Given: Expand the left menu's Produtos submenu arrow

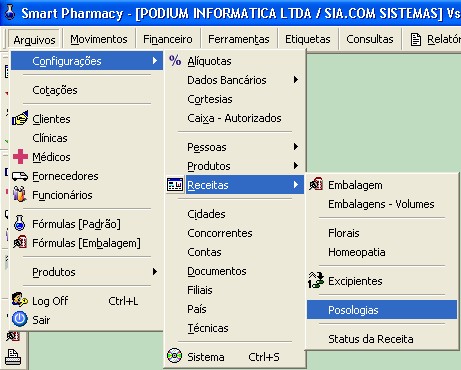Looking at the screenshot, I should pos(155,272).
